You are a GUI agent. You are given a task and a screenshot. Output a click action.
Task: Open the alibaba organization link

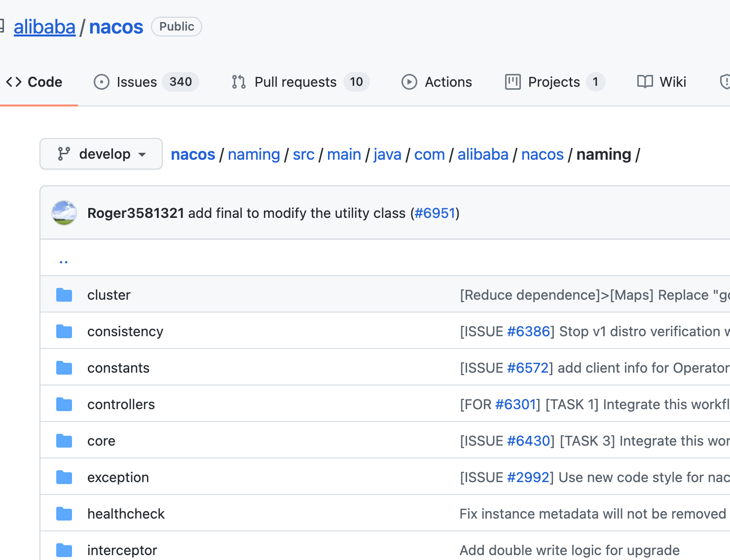(x=44, y=27)
